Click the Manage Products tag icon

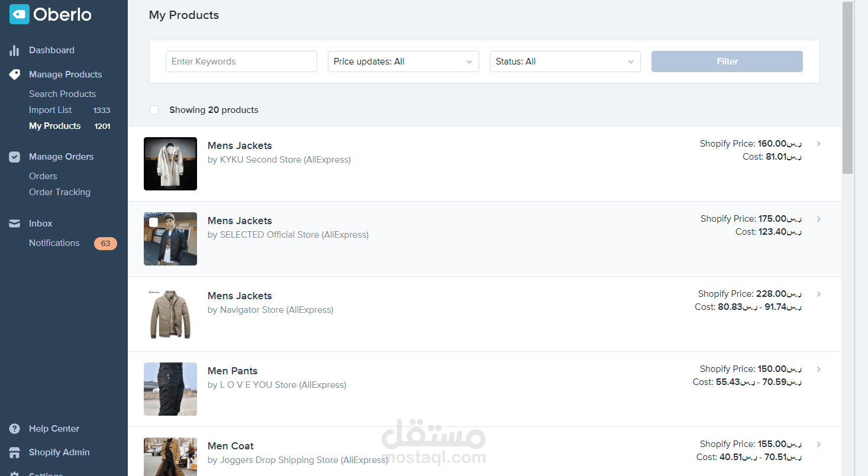pos(15,75)
